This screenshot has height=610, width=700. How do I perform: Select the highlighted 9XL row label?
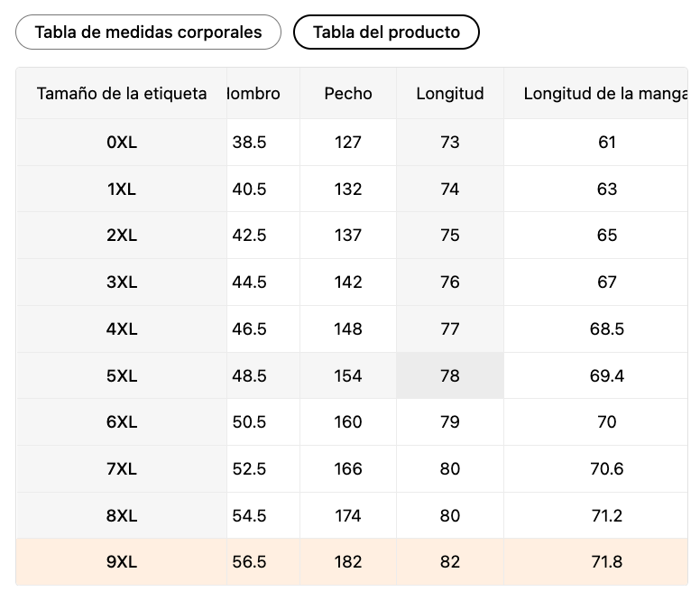click(122, 562)
